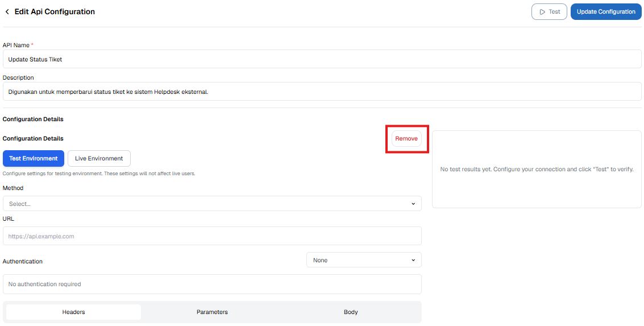The height and width of the screenshot is (326, 644).
Task: Remove the configuration details section
Action: click(x=406, y=139)
